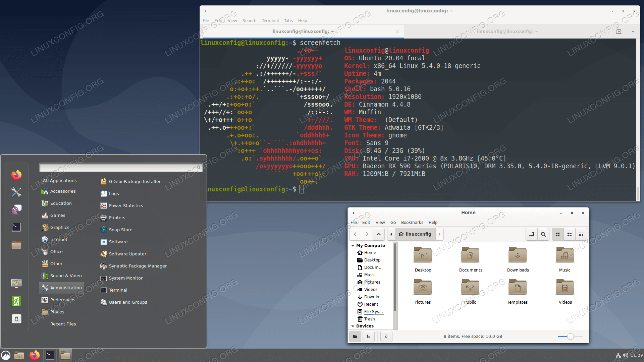Go up to parent folder in file manager
This screenshot has width=644, height=362.
(x=379, y=234)
